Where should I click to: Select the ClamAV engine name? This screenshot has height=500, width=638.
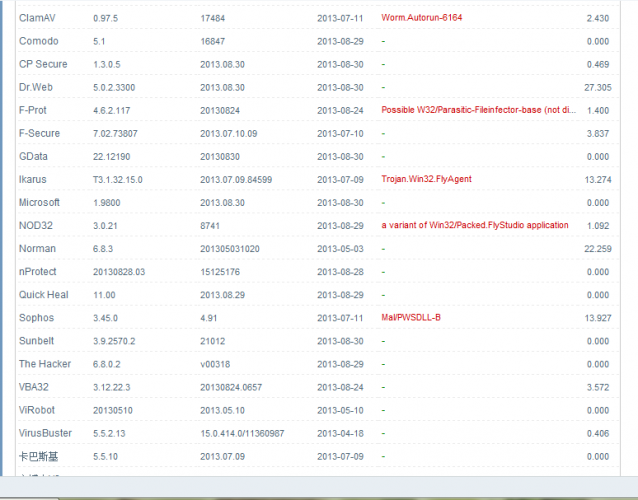tap(37, 18)
